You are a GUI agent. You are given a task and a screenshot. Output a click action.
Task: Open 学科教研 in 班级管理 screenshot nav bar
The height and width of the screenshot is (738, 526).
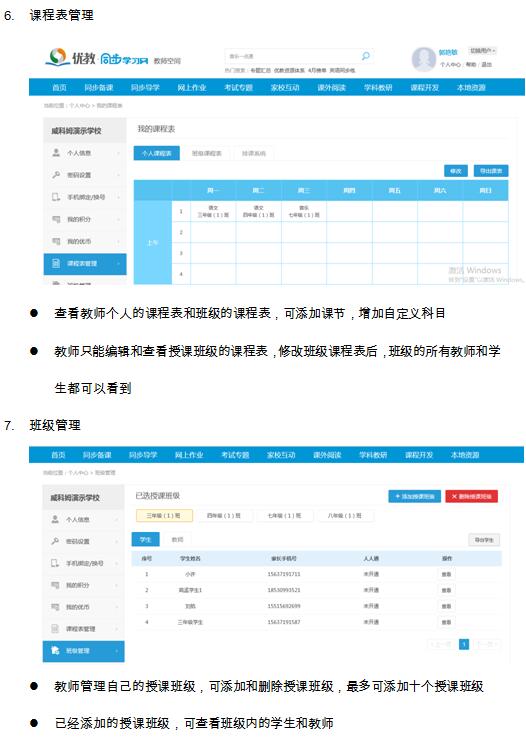(x=373, y=455)
